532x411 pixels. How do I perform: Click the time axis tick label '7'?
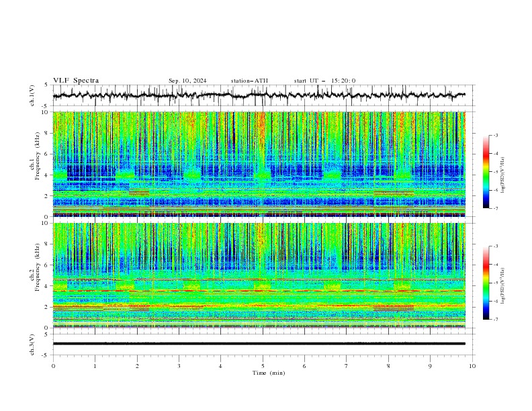click(347, 366)
